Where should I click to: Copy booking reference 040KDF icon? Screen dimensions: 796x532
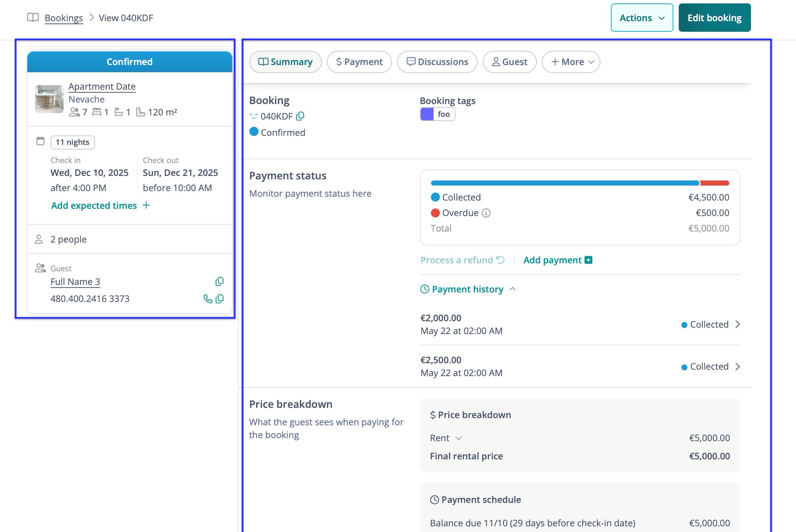[300, 116]
